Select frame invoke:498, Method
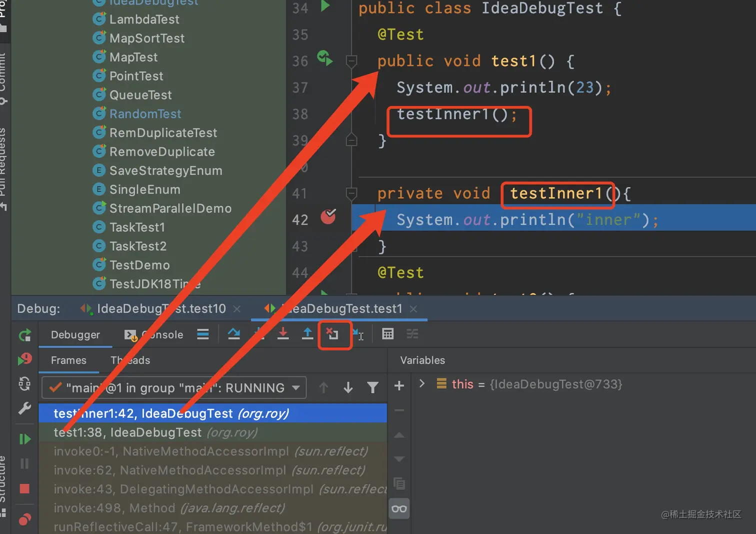The image size is (756, 534). click(213, 508)
